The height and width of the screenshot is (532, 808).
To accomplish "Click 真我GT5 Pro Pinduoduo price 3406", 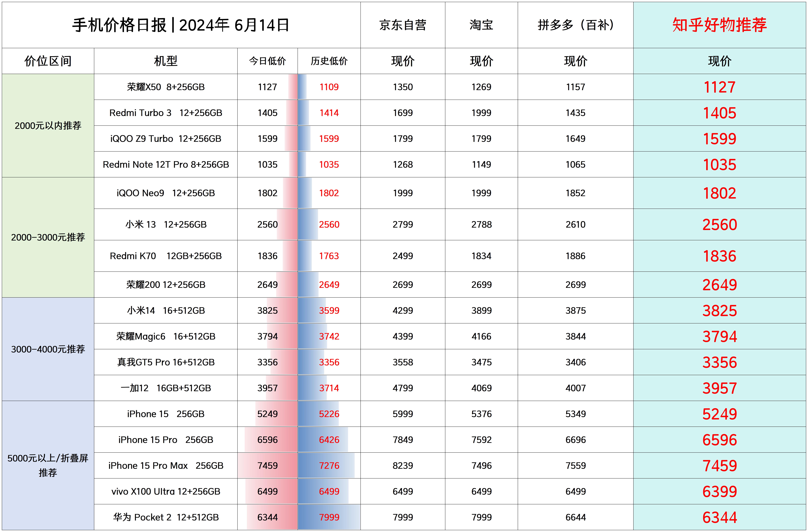I will click(x=575, y=362).
